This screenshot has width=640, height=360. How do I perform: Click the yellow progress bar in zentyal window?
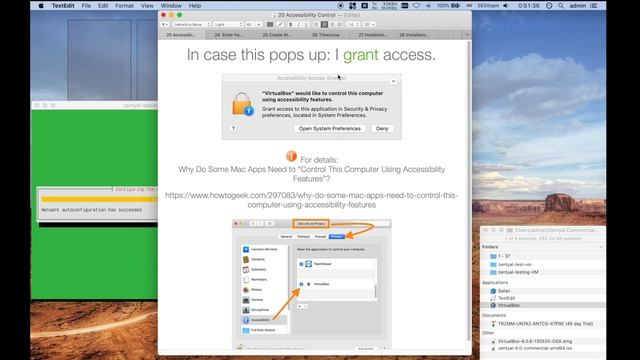(x=99, y=199)
